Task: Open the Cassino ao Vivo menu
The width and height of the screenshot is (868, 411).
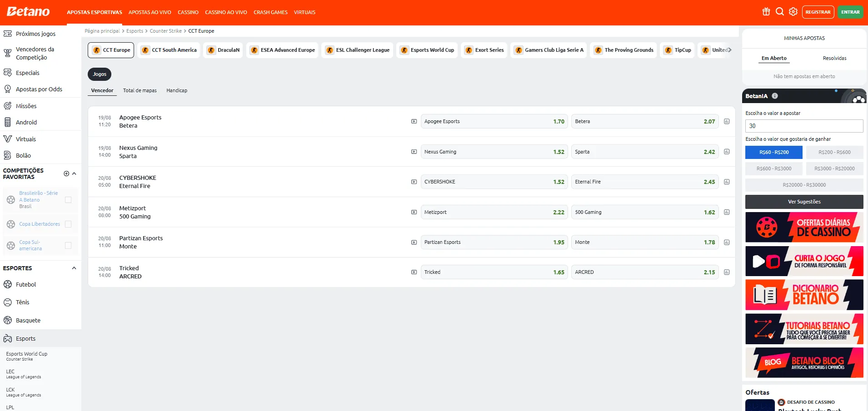Action: pos(226,12)
